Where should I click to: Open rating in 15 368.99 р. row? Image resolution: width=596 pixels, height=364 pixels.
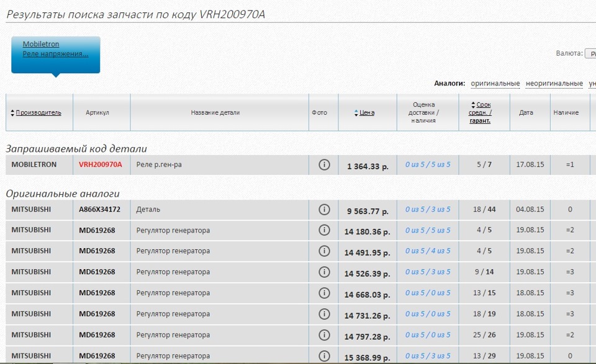428,356
